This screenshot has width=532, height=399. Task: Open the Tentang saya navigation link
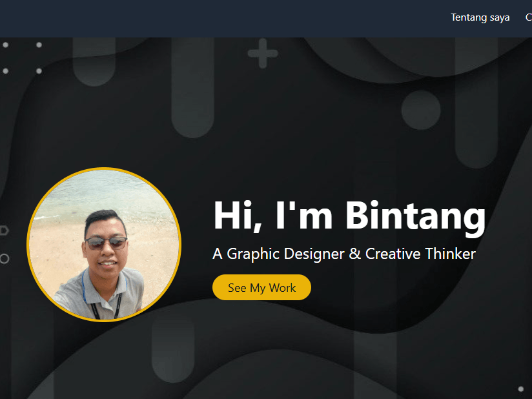pos(480,17)
